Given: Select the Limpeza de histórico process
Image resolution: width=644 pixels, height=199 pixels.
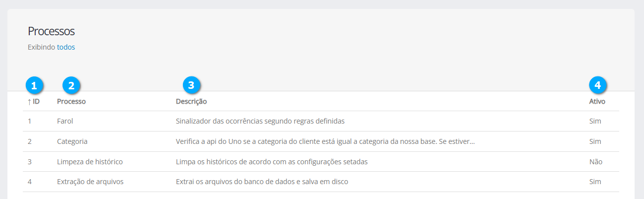Looking at the screenshot, I should [90, 162].
